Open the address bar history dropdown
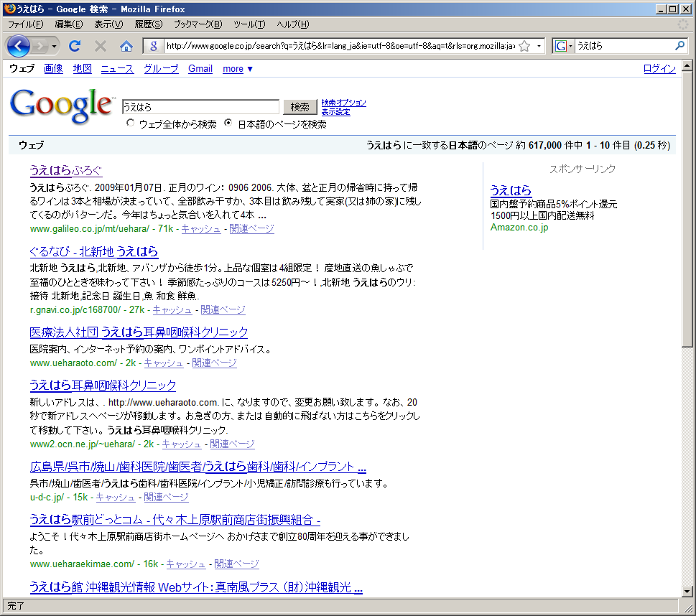The image size is (696, 616). coord(539,46)
